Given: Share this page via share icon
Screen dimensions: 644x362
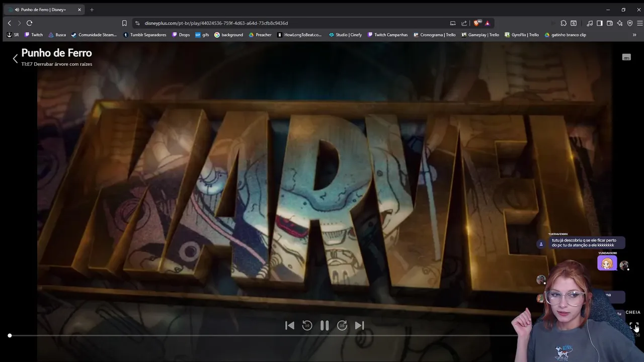Looking at the screenshot, I should [464, 23].
